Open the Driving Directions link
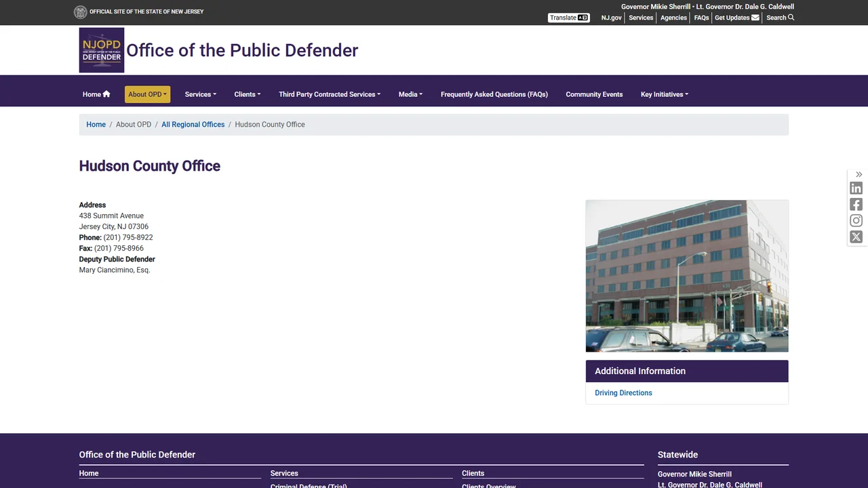The width and height of the screenshot is (868, 488). pos(623,393)
